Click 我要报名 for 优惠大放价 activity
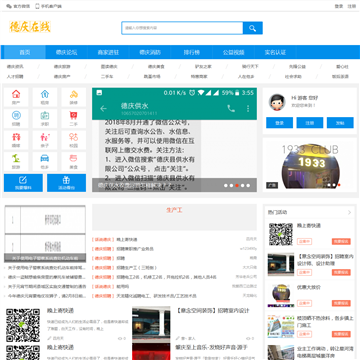The height and width of the screenshot is (360, 360). [x=341, y=303]
